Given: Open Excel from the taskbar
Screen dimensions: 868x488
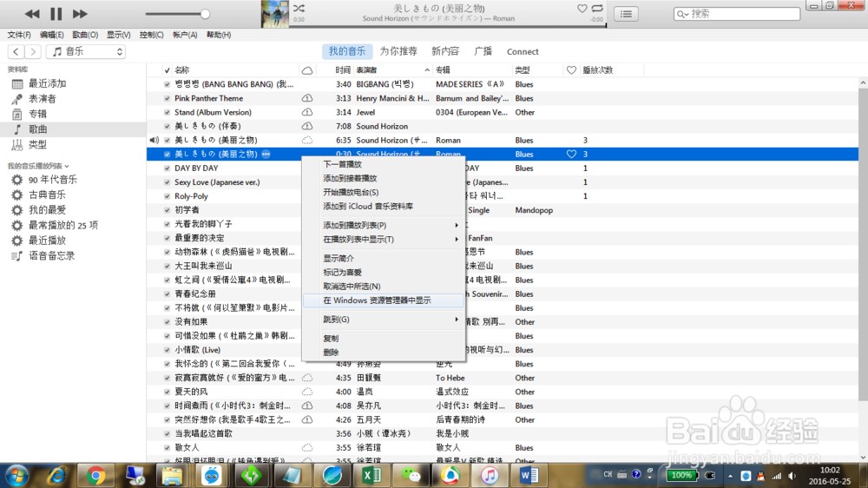Looking at the screenshot, I should (372, 476).
